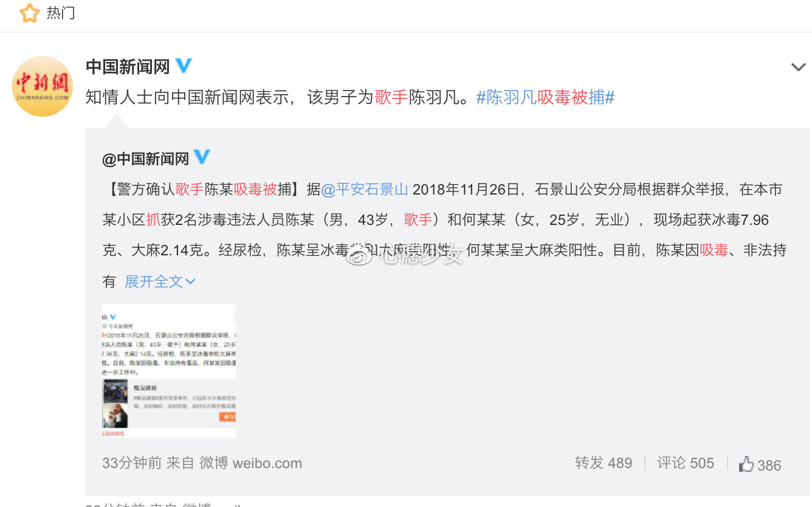Click the blue verified badge beside the top 中国新闻网
The image size is (812, 507).
coord(184,66)
